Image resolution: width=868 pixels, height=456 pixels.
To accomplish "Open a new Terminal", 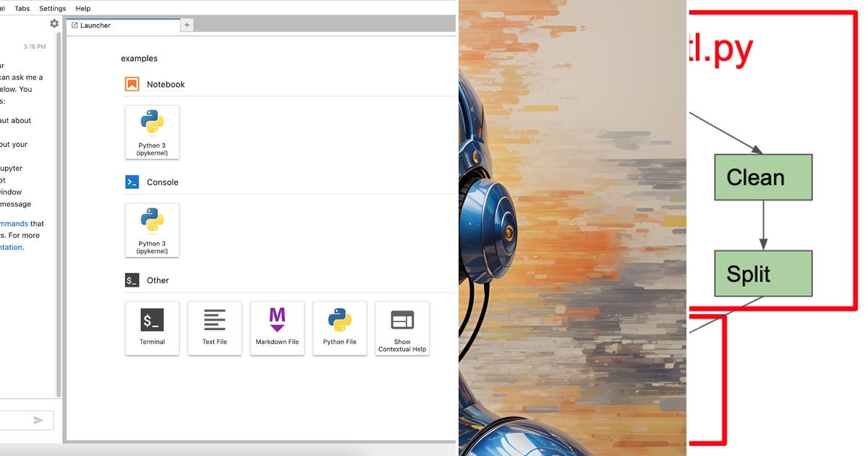I will point(152,328).
